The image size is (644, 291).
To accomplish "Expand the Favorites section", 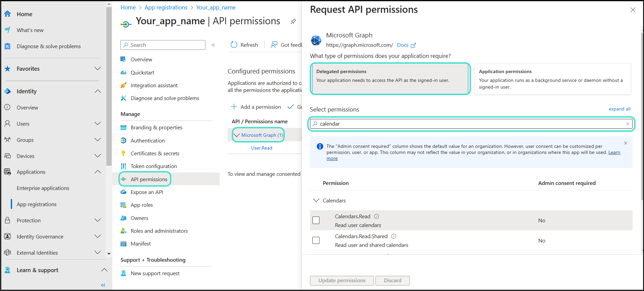I will [x=97, y=69].
